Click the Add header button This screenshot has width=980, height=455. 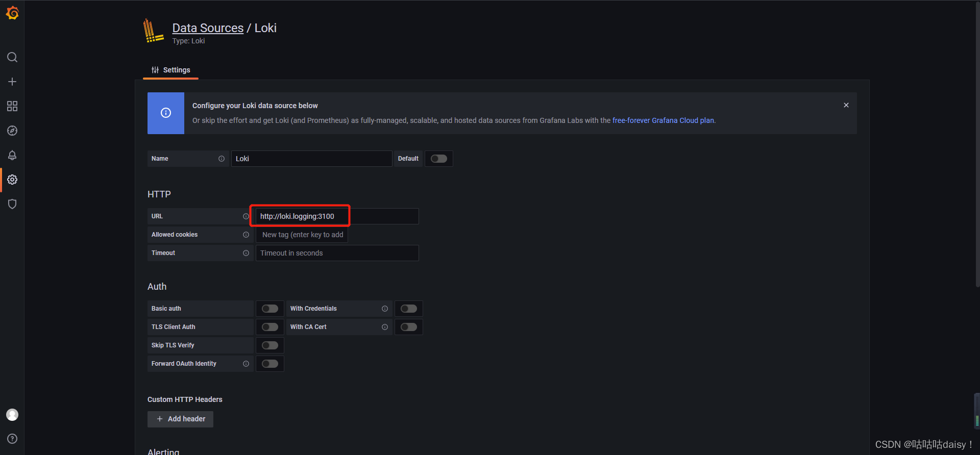pos(180,419)
